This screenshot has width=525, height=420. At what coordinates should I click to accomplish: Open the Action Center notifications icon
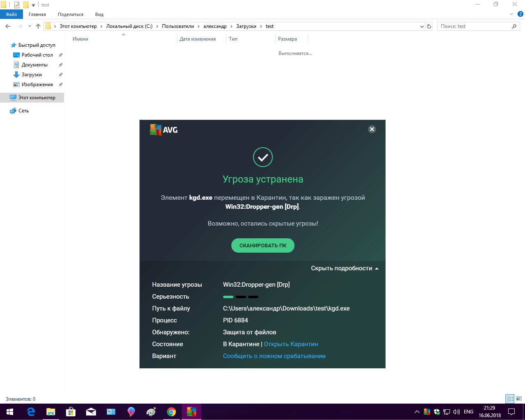tap(511, 412)
